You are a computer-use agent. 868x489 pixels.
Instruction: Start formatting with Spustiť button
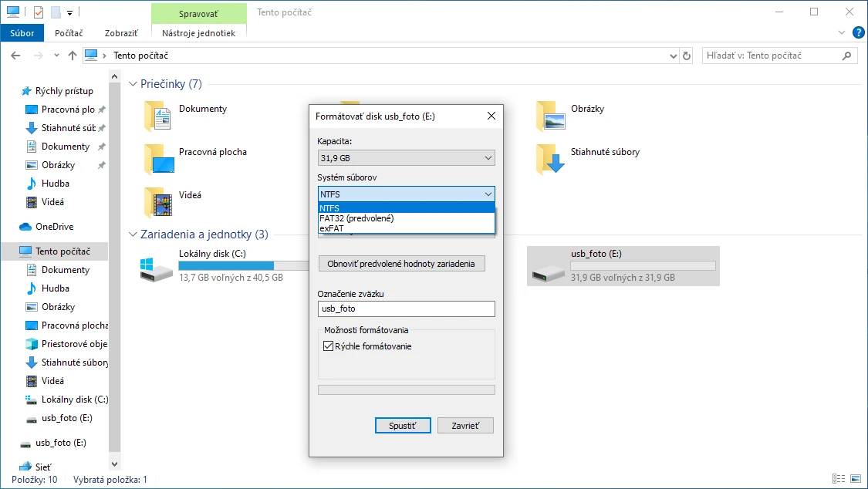point(403,426)
